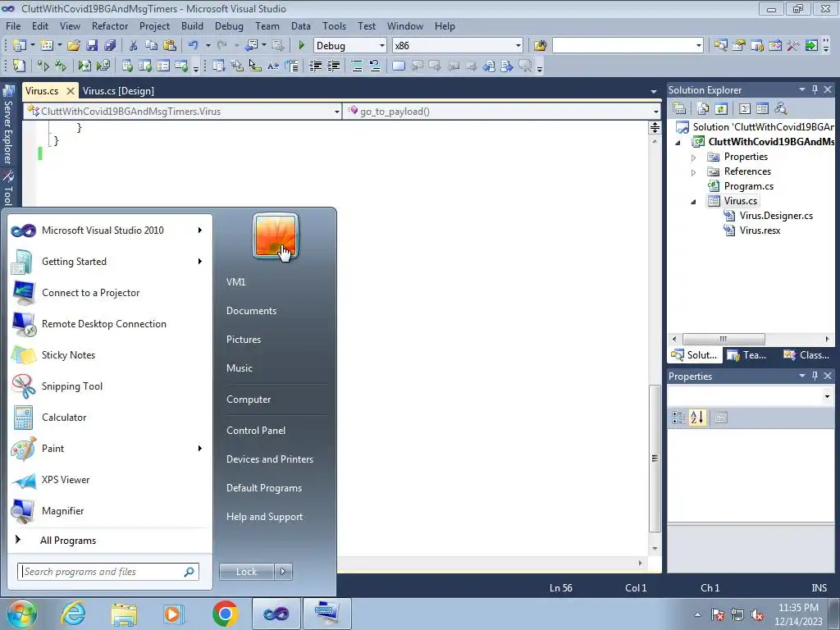Expand the Properties node in Solution Explorer
The width and height of the screenshot is (840, 630).
pos(694,157)
